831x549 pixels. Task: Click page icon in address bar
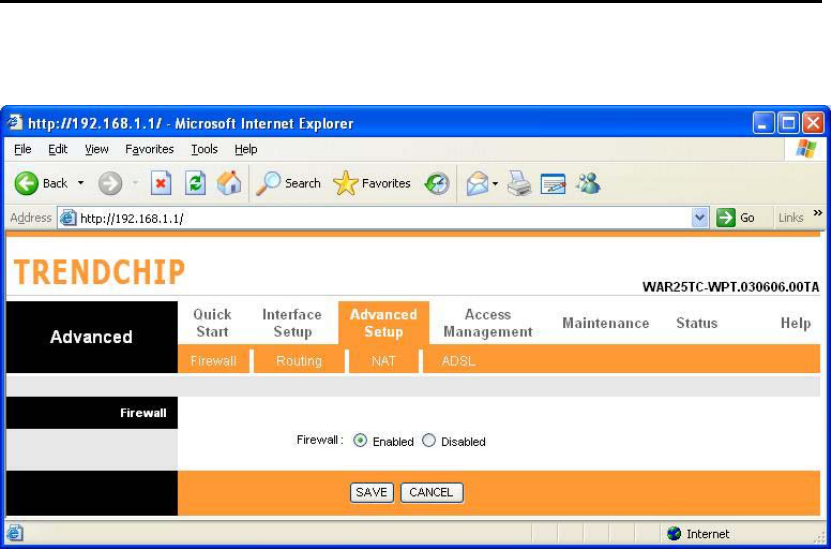click(68, 218)
